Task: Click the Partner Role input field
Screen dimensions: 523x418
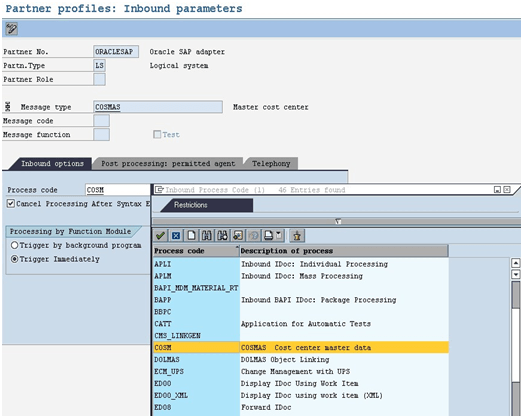Action: (x=99, y=79)
